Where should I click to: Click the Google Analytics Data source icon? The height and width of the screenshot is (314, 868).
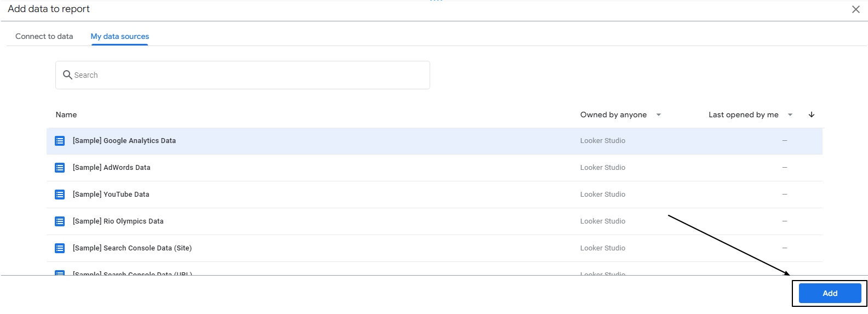point(60,141)
